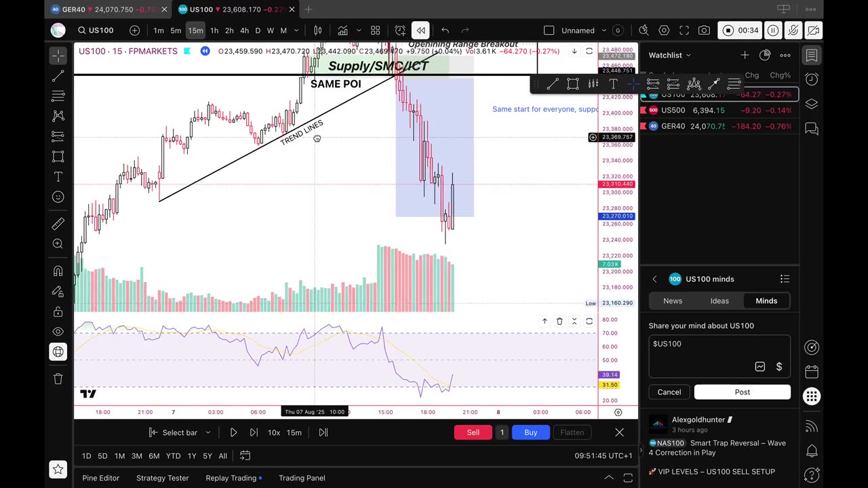This screenshot has width=868, height=488.
Task: Switch to the 1h timeframe
Action: [x=214, y=30]
